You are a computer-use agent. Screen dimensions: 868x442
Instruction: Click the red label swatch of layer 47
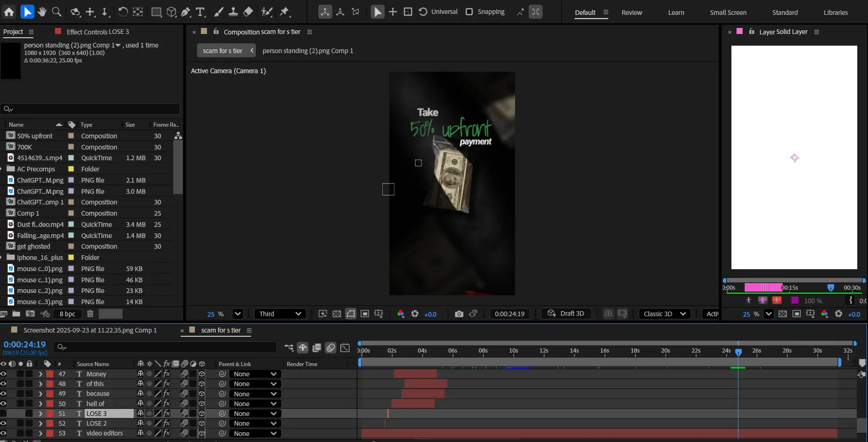click(x=50, y=374)
